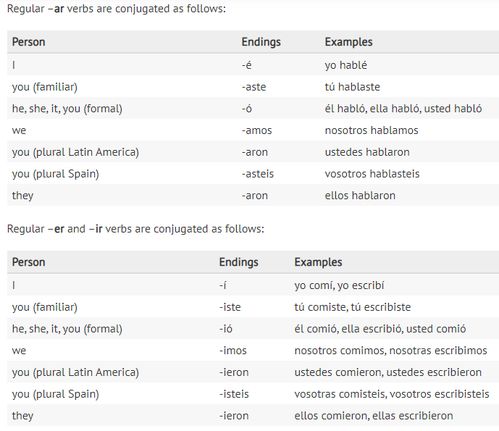Click the '-iste' ending cell
The image size is (499, 431).
[x=230, y=307]
